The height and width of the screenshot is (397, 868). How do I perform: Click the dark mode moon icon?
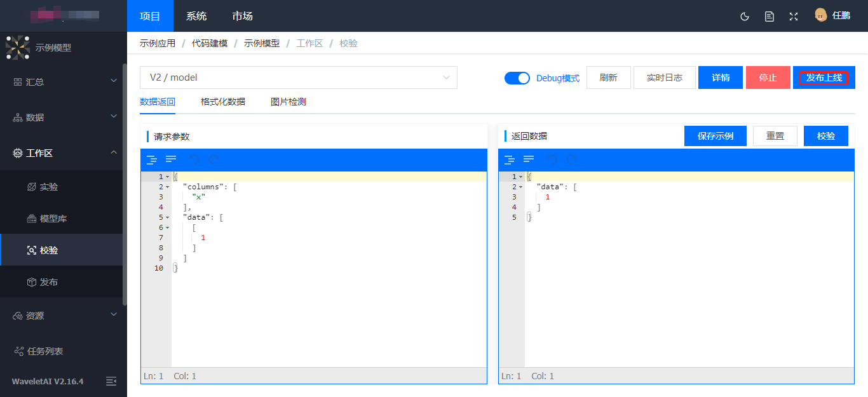coord(745,17)
